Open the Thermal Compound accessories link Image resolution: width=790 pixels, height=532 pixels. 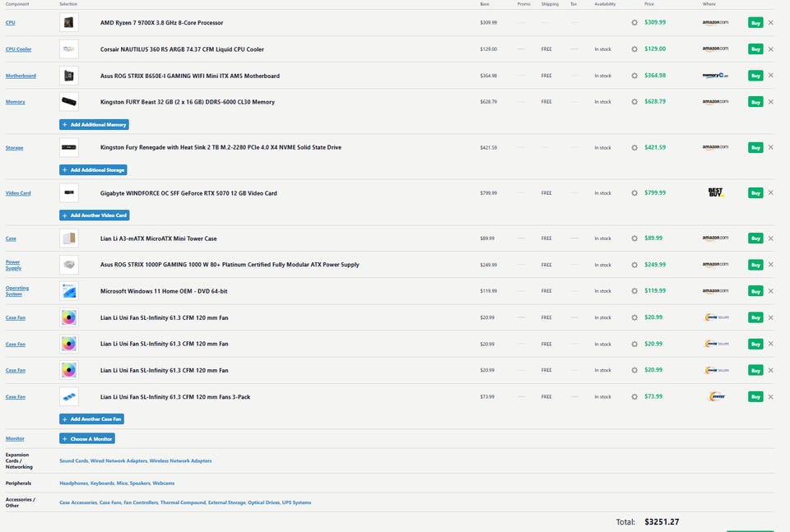point(183,502)
